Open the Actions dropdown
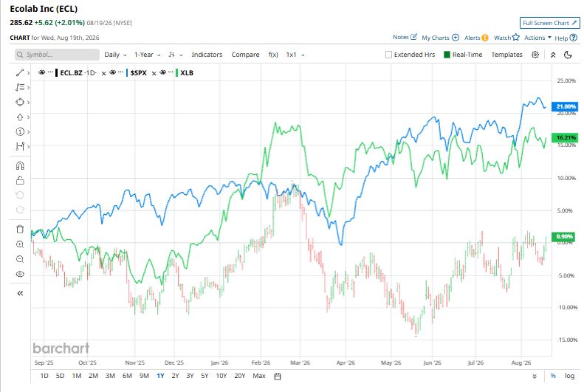The height and width of the screenshot is (392, 584). coord(537,38)
